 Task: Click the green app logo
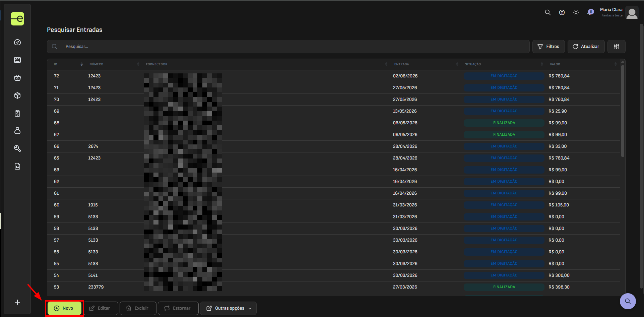(17, 19)
